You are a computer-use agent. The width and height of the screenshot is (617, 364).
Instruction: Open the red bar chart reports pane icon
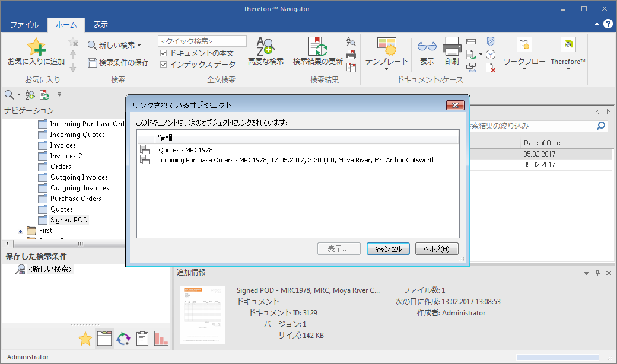coord(161,339)
